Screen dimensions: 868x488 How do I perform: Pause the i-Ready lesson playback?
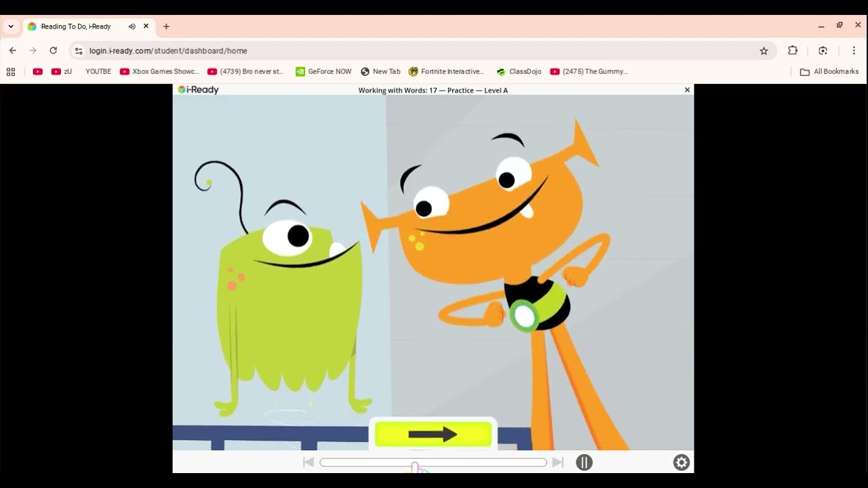click(x=584, y=462)
